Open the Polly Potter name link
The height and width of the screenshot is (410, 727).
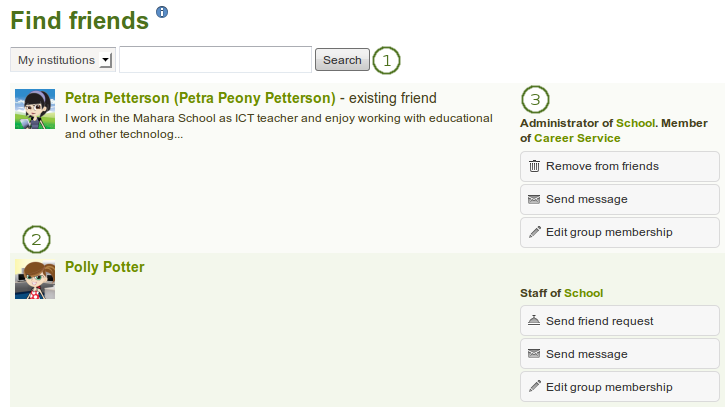tap(105, 267)
